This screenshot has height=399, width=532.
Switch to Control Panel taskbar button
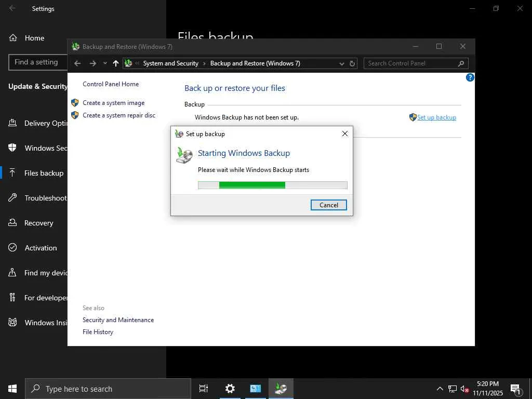coord(255,389)
